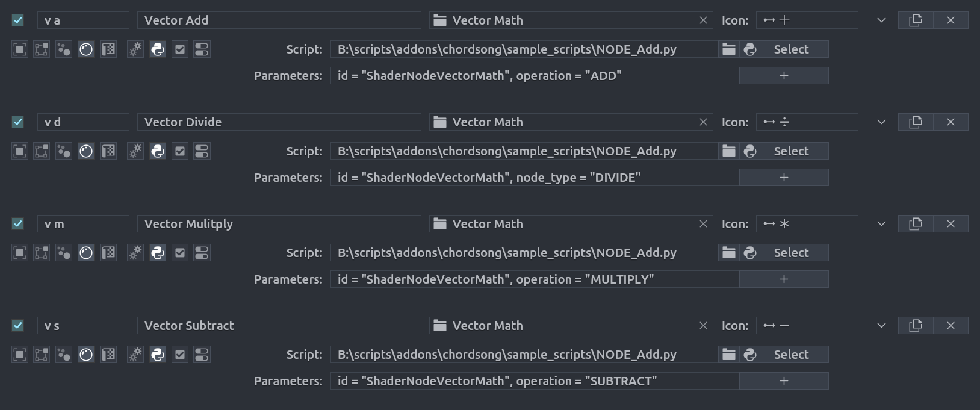The image size is (980, 410).
Task: Edit the 'Vector Mulitply' label field
Action: tap(279, 224)
